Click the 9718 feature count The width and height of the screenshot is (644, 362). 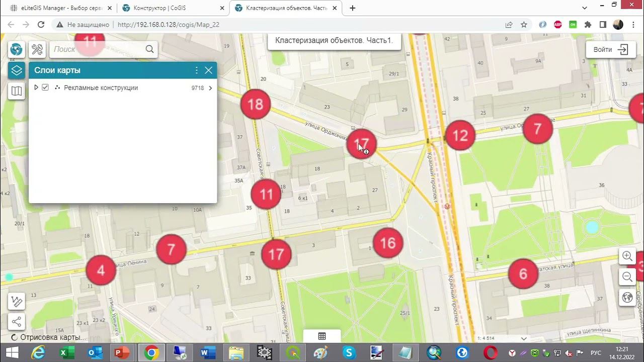(198, 88)
